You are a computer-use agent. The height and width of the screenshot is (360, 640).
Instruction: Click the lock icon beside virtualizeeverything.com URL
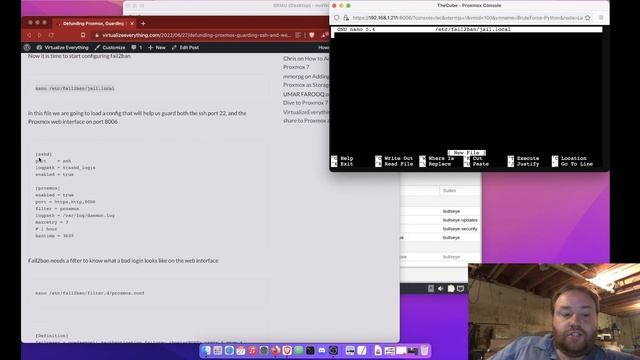tap(97, 35)
